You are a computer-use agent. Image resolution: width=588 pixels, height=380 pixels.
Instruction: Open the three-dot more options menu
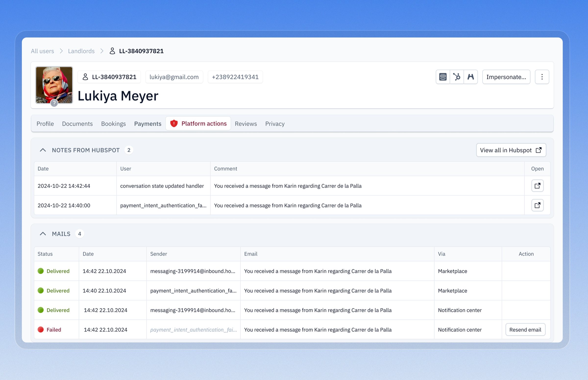pyautogui.click(x=542, y=77)
